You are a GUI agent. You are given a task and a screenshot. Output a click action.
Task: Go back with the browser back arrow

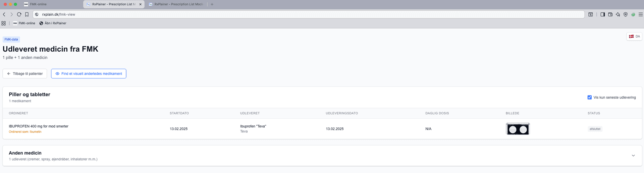4,14
